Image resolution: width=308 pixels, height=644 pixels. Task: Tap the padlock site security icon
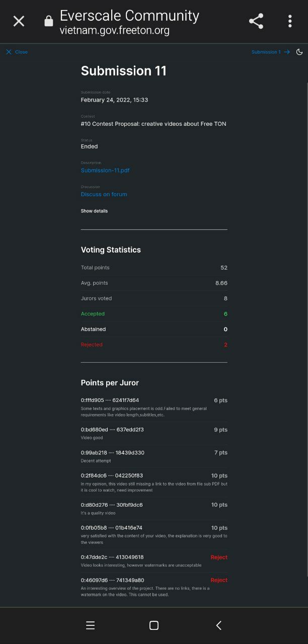click(x=49, y=21)
